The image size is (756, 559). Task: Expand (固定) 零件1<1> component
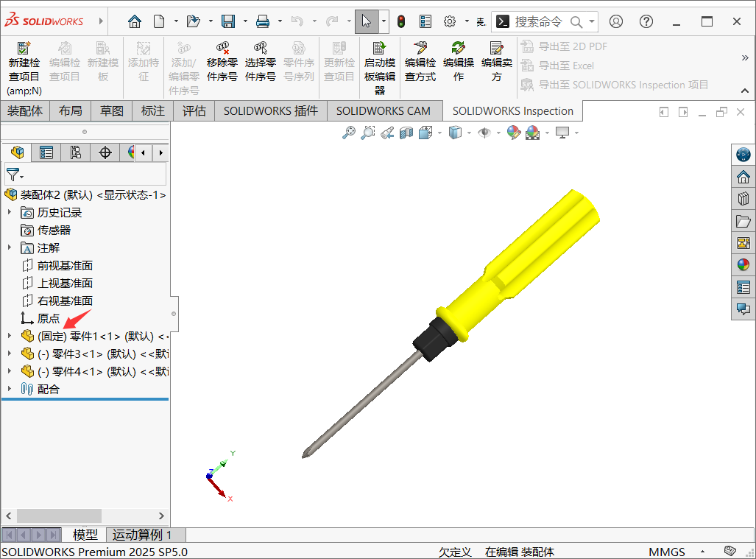tap(9, 336)
